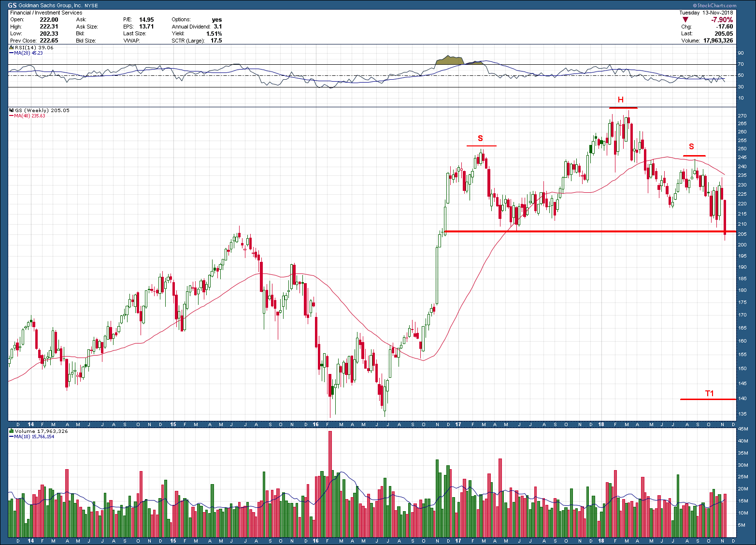Click the T1 target label
Screen dimensions: 756x545
point(710,393)
